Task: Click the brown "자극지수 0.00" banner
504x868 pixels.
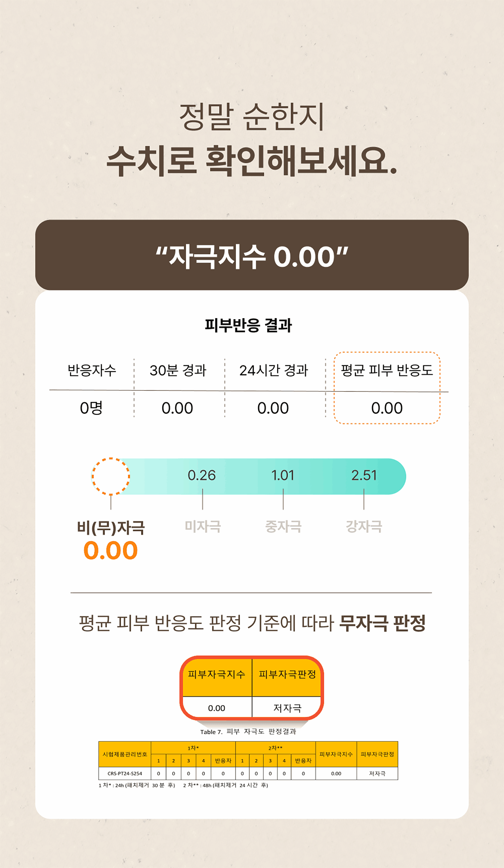Action: pos(252,256)
